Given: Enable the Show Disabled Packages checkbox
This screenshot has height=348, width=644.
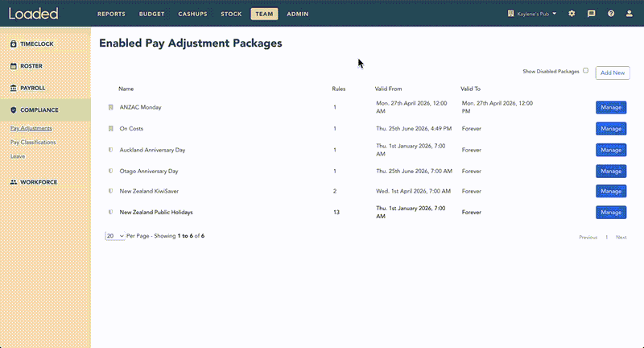Looking at the screenshot, I should [x=586, y=71].
